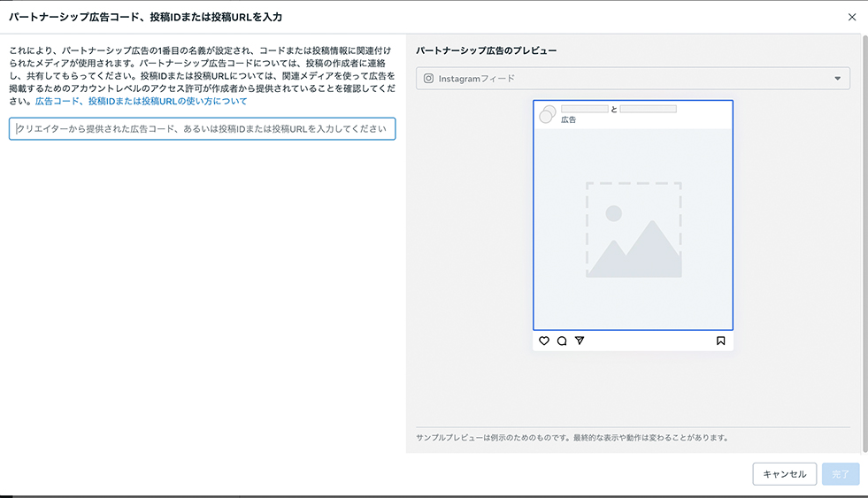
Task: Click the profile avatar circles in preview
Action: pos(548,114)
